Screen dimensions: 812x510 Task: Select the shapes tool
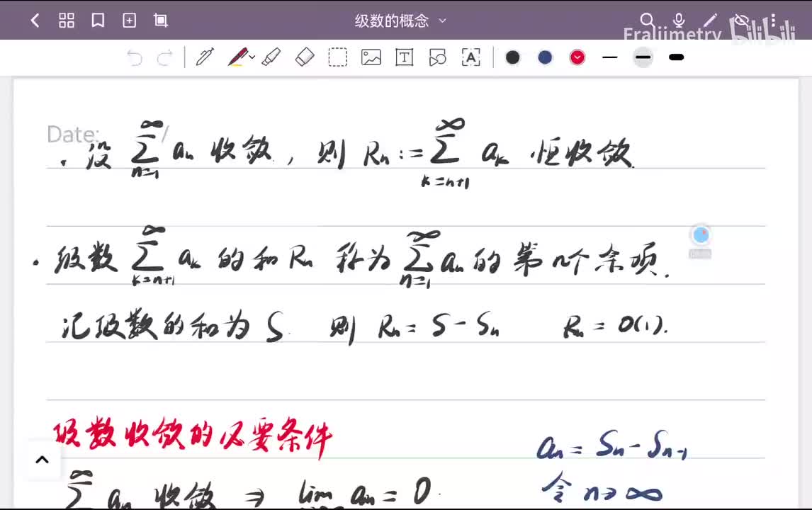(438, 57)
